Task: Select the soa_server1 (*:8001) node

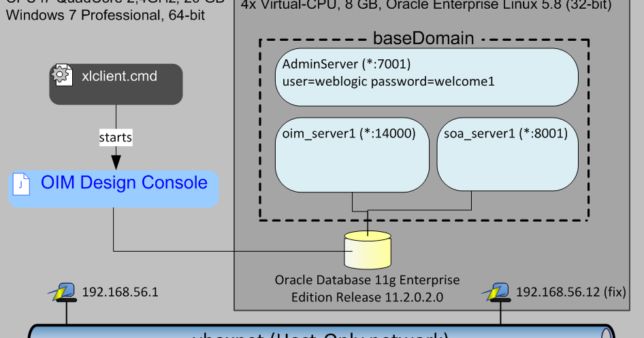Action: 508,154
